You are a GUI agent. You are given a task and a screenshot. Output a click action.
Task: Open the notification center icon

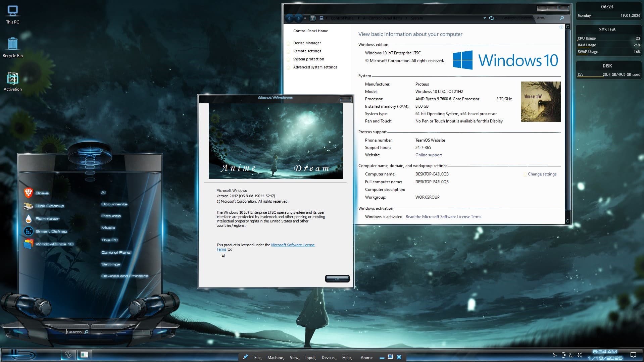(x=633, y=355)
